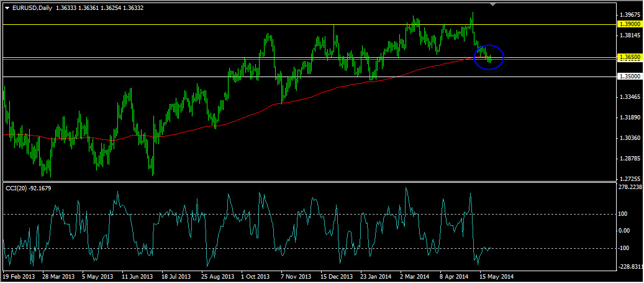Select the white 1.35000 price label
Viewport: 644px width, 283px height.
(630, 77)
